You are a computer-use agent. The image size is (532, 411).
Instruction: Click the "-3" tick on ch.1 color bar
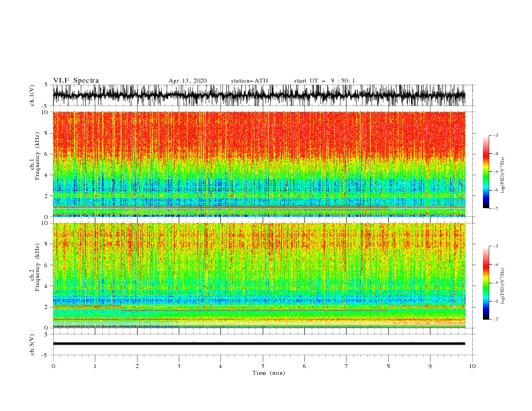496,135
